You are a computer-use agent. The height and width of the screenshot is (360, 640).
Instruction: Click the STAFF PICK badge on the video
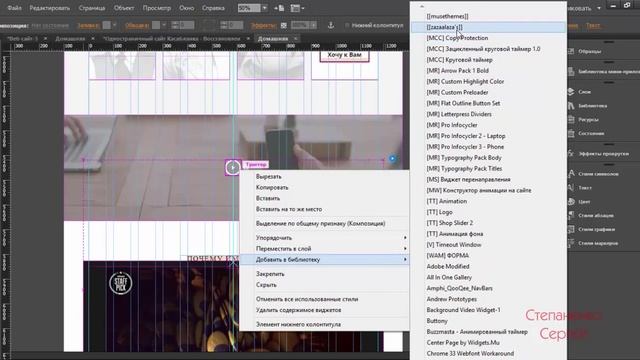coord(121,283)
